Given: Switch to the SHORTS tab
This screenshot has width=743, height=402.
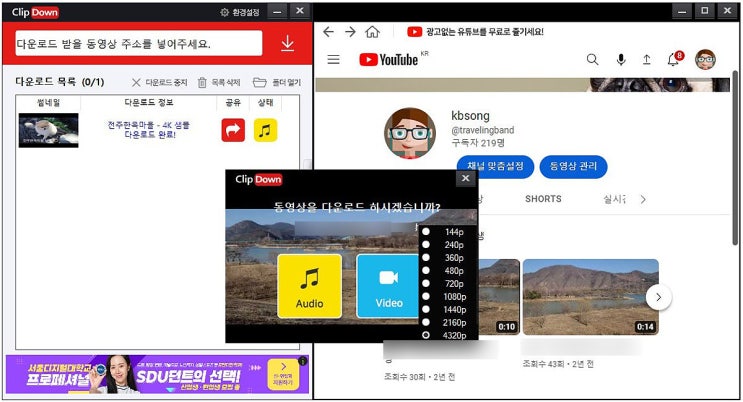Looking at the screenshot, I should click(543, 199).
